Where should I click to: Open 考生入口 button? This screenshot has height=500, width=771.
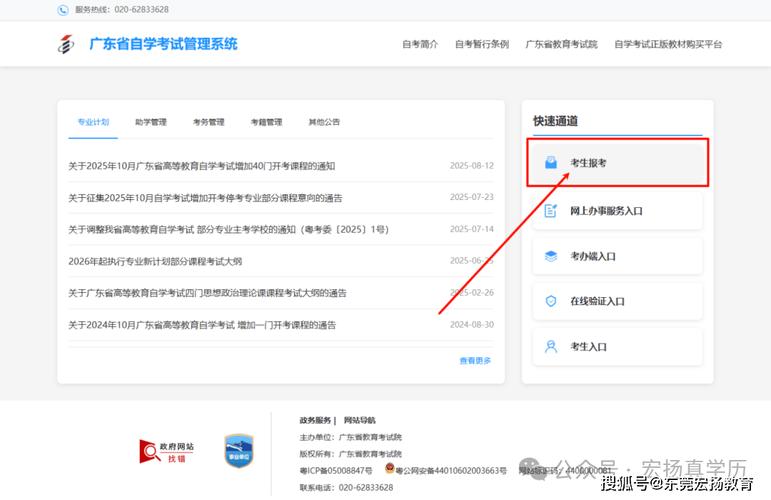pyautogui.click(x=618, y=347)
